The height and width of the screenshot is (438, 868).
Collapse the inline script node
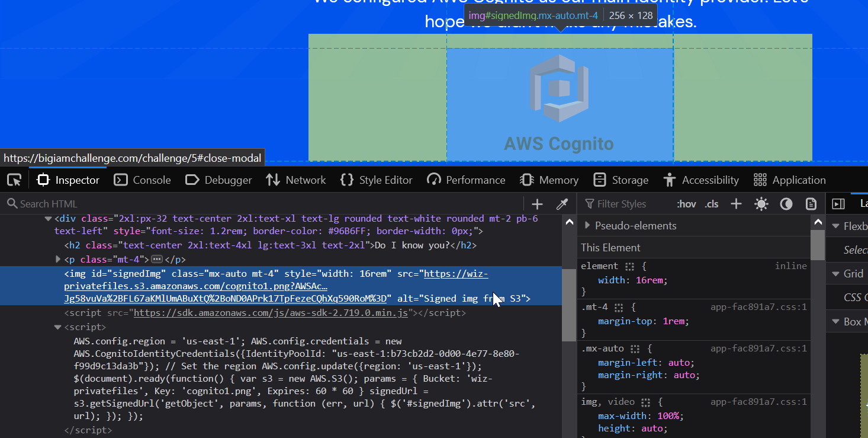tap(58, 327)
